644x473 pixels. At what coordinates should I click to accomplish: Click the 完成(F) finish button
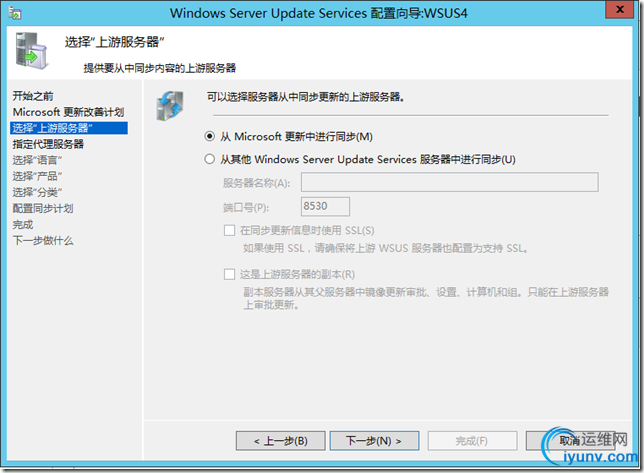point(471,440)
